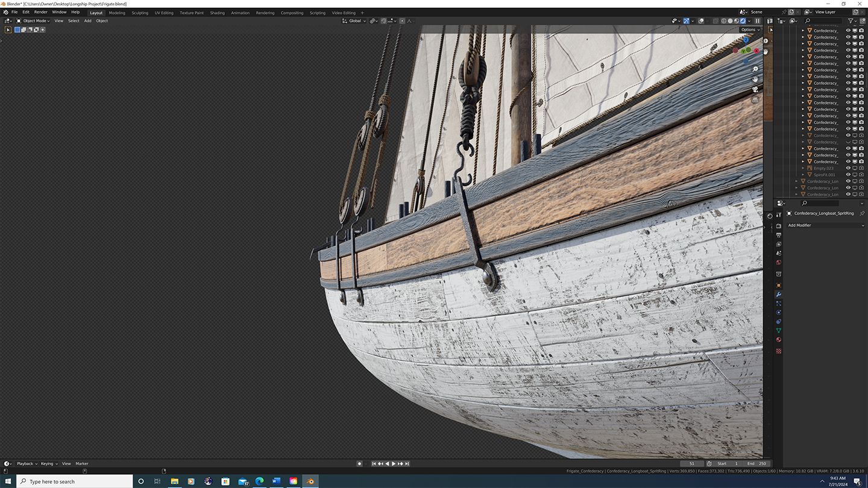Switch viewport to solid shading

pyautogui.click(x=730, y=20)
